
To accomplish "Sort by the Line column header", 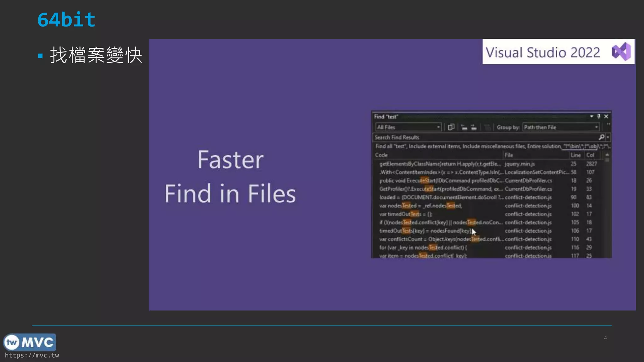I will tap(575, 155).
